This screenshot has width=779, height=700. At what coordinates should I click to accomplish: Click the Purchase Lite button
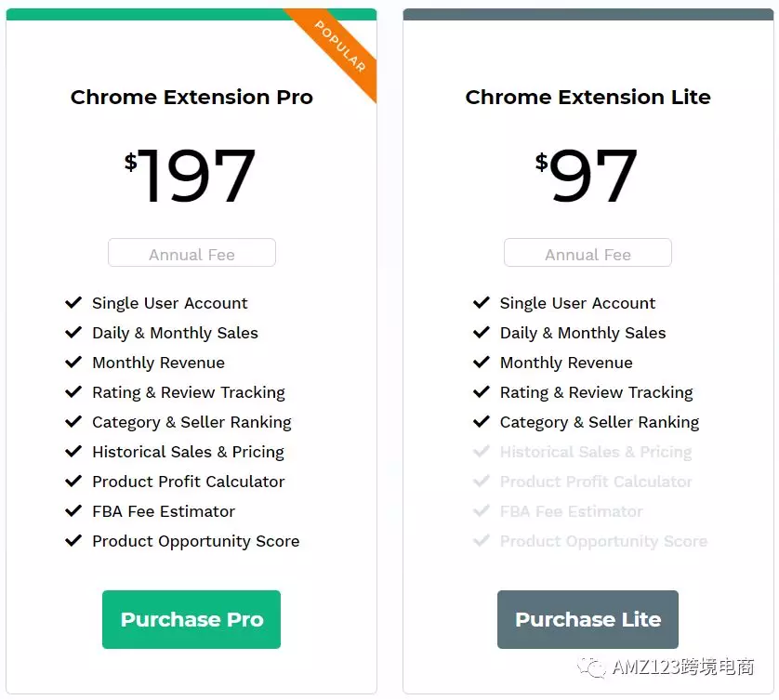click(588, 619)
